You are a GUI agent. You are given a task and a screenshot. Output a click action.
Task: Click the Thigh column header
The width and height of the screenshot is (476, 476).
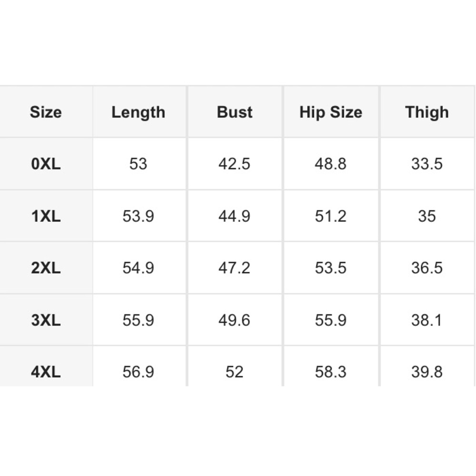click(x=427, y=112)
